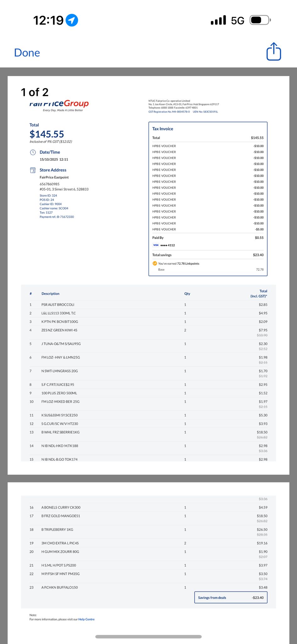Tap the battery status icon
Viewport: 297px width, 644px height.
[260, 20]
